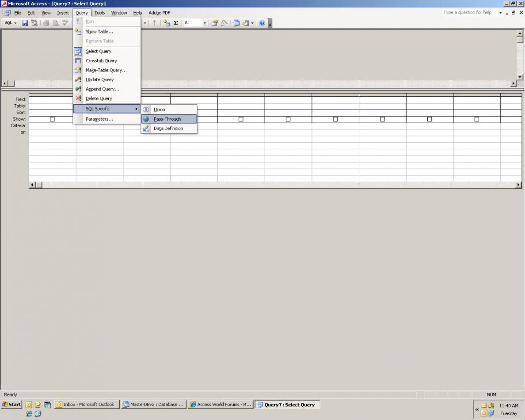This screenshot has height=420, width=525.
Task: Click the New Object toolbar icon
Action: point(246,23)
